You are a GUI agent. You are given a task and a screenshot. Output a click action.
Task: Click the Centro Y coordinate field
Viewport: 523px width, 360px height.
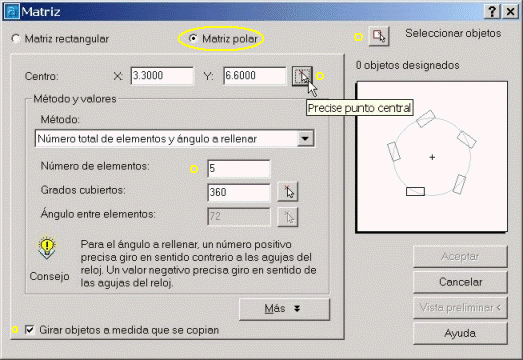coord(254,76)
